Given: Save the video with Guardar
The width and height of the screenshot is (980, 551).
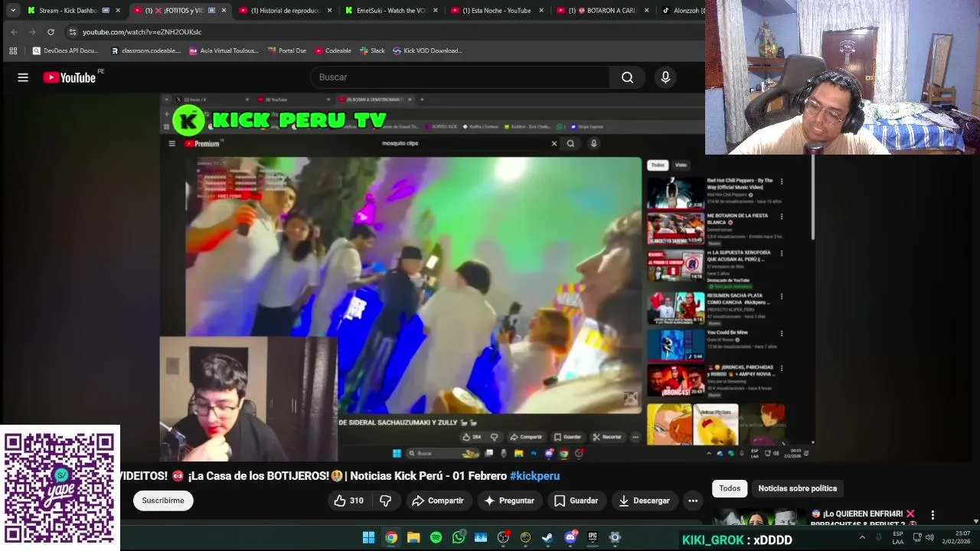Looking at the screenshot, I should (x=576, y=500).
